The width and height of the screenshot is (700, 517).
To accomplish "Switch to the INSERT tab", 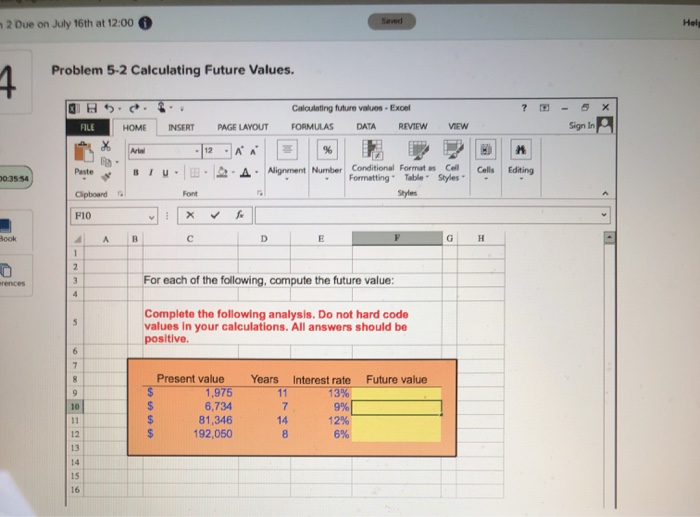I will 181,128.
